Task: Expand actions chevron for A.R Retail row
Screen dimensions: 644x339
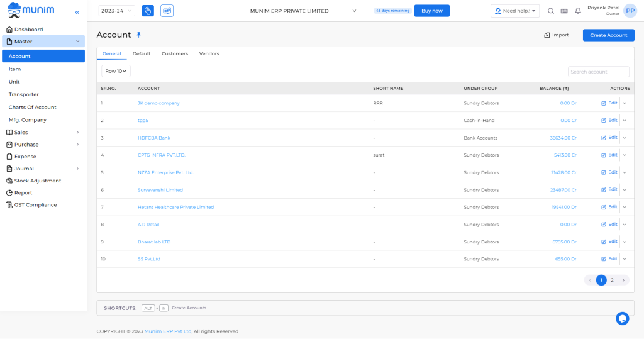Action: (625, 225)
